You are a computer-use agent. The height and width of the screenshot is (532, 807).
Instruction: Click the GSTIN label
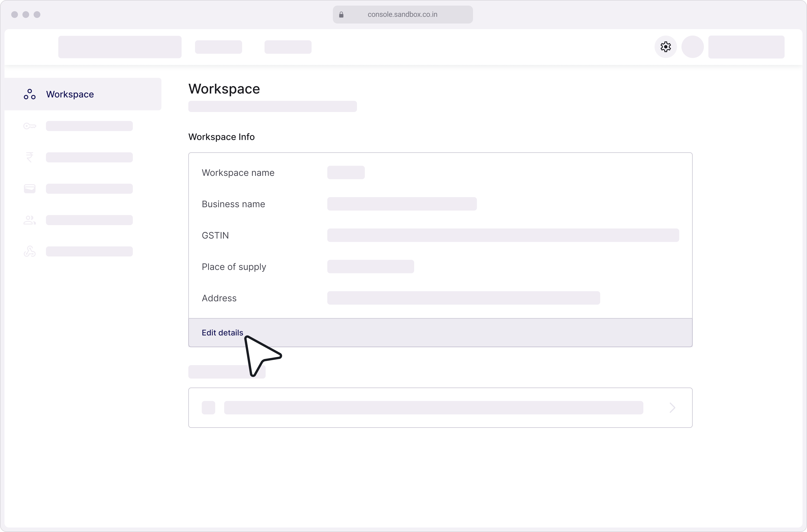pos(215,235)
